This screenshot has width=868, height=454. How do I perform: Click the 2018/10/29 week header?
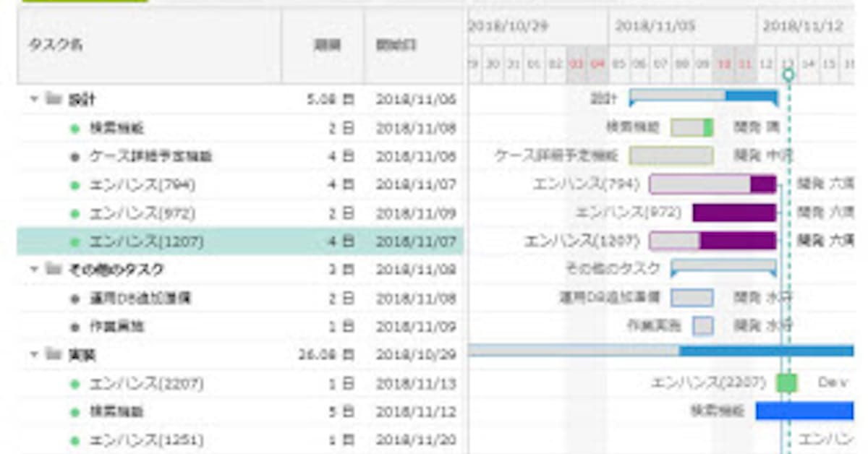(x=509, y=27)
